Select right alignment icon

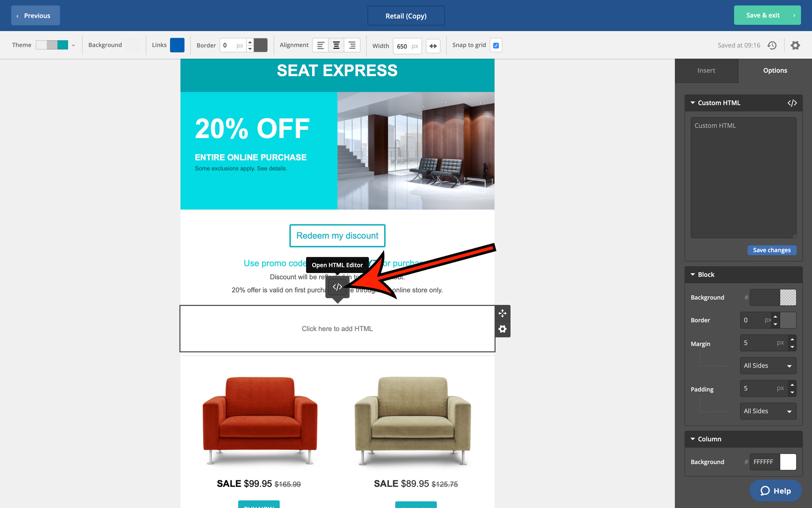coord(352,45)
